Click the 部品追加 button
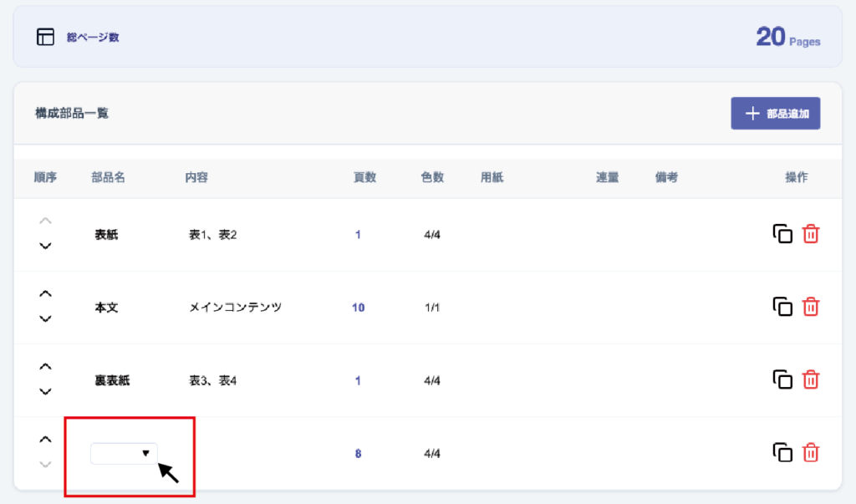This screenshot has height=504, width=856. [x=775, y=114]
